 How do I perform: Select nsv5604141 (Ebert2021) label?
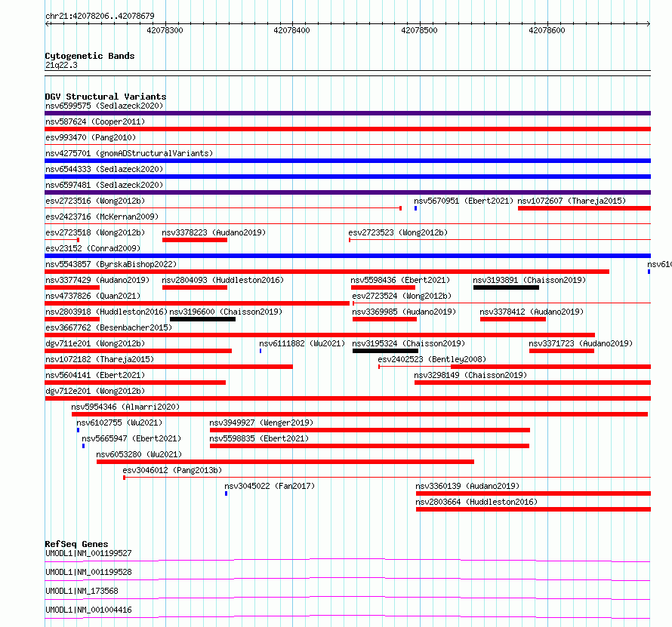pos(95,375)
